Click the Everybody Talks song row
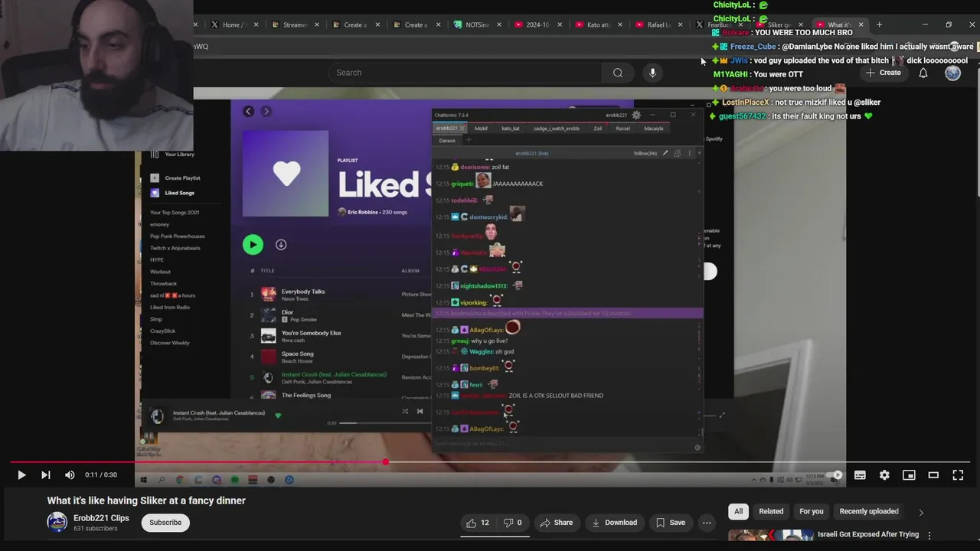Viewport: 980px width, 551px height. [337, 294]
